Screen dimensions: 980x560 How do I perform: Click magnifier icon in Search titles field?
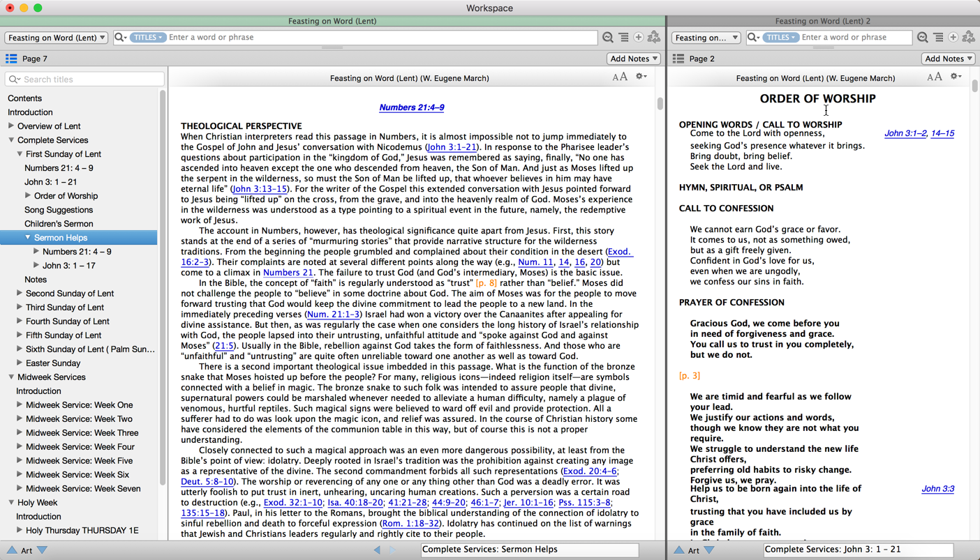[14, 80]
